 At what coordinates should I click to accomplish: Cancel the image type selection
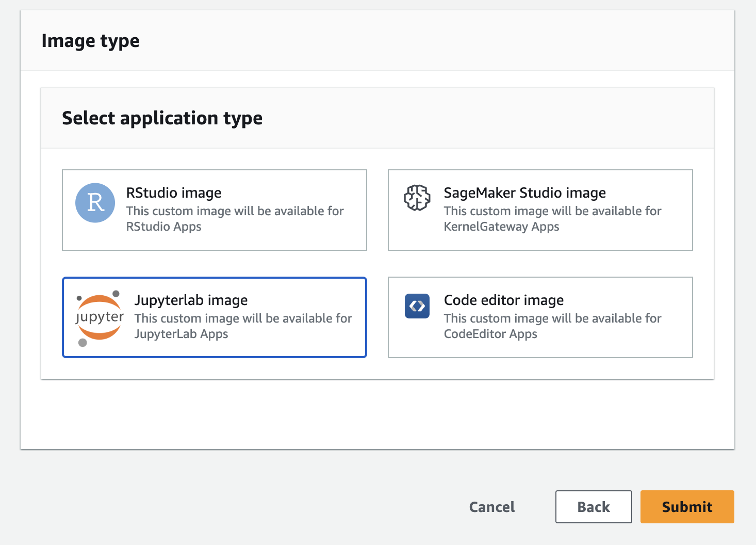[x=491, y=507]
